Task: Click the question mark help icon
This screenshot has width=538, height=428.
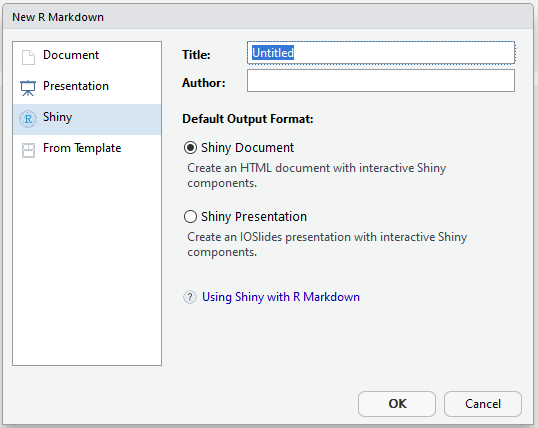Action: (x=190, y=297)
